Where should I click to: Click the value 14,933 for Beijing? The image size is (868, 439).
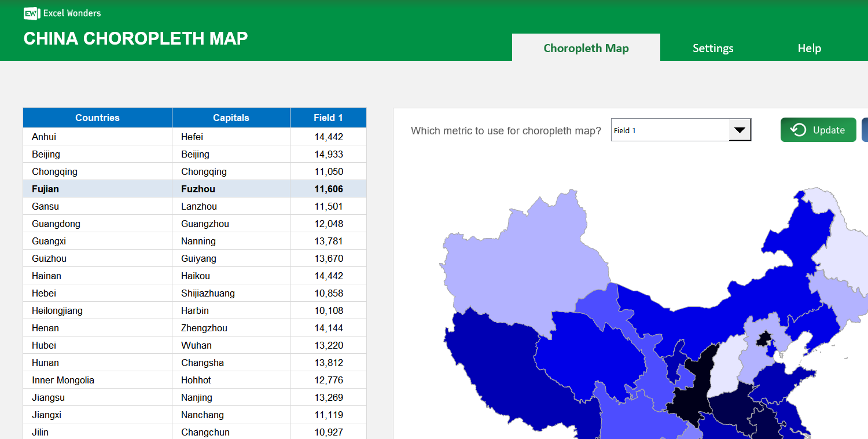[x=328, y=154]
